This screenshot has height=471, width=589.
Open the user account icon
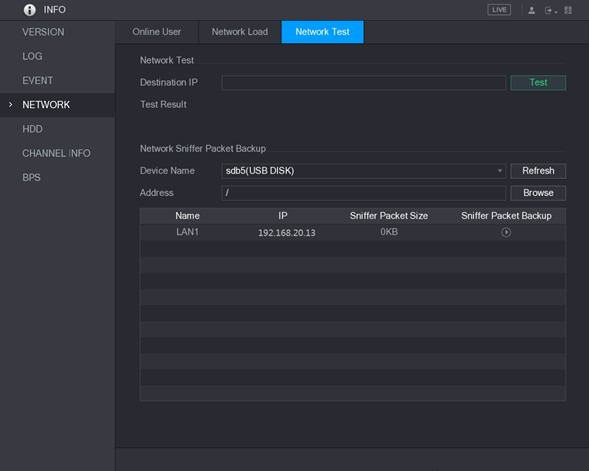(x=532, y=10)
